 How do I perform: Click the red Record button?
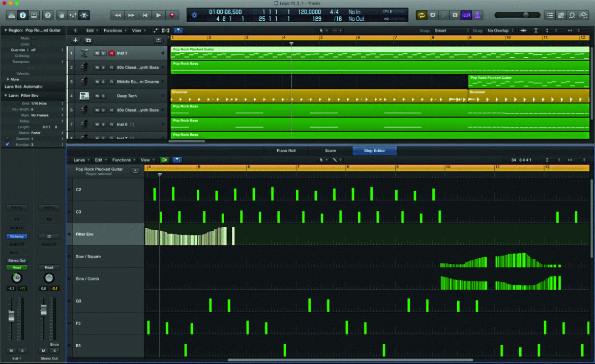coord(172,15)
